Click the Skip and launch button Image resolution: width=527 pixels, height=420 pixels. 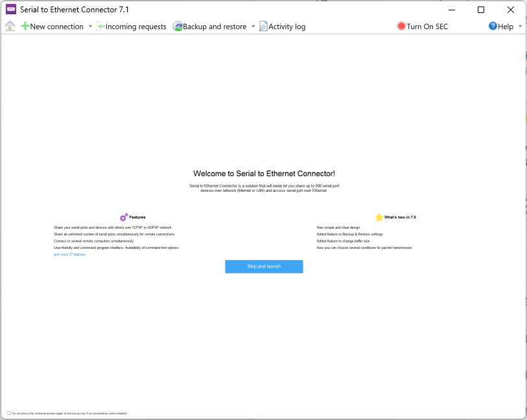[264, 266]
